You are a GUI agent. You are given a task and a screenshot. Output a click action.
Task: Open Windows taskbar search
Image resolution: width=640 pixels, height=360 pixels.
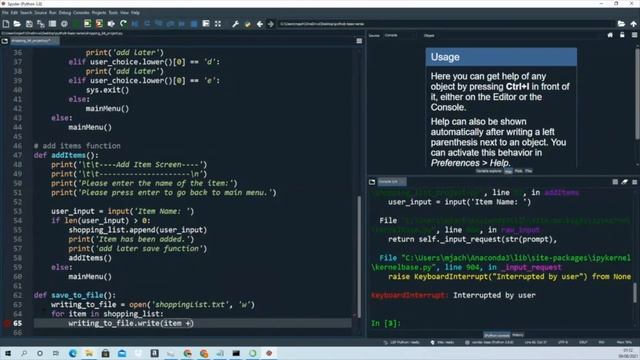coord(24,353)
